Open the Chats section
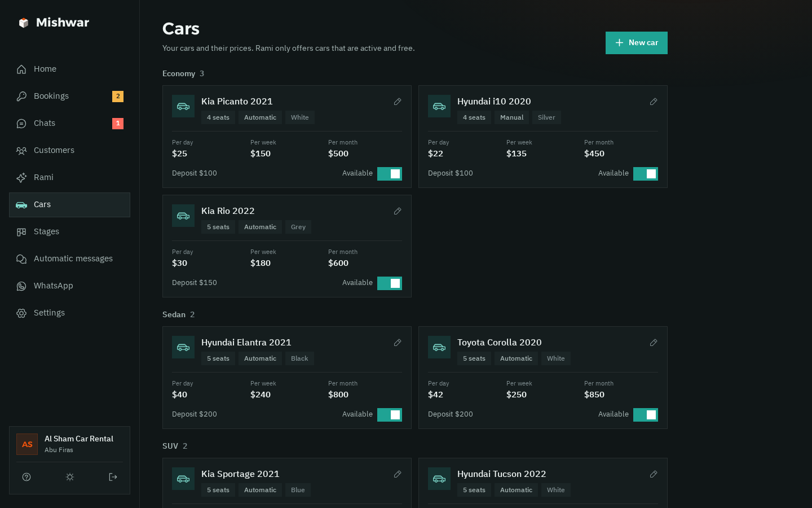Screen dimensions: 812x508 [x=69, y=124]
